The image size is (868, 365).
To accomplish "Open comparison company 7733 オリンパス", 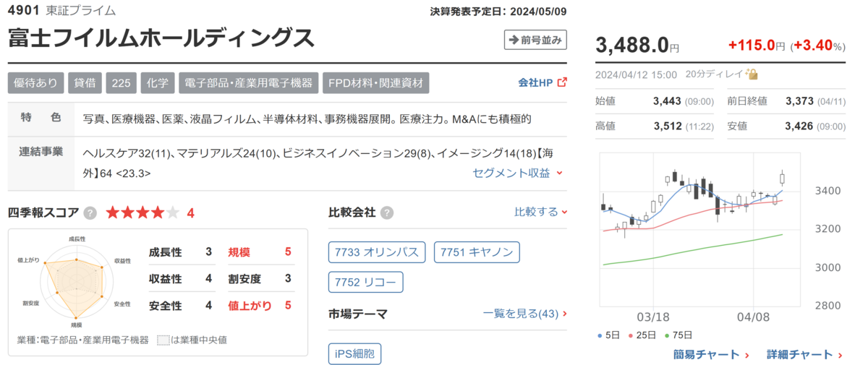I will pyautogui.click(x=377, y=252).
